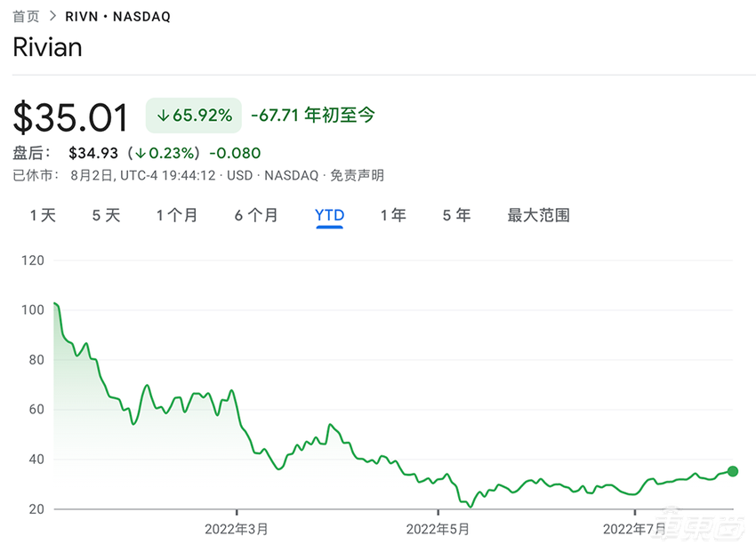Click the breadcrumb chevron after 首页

[53, 15]
